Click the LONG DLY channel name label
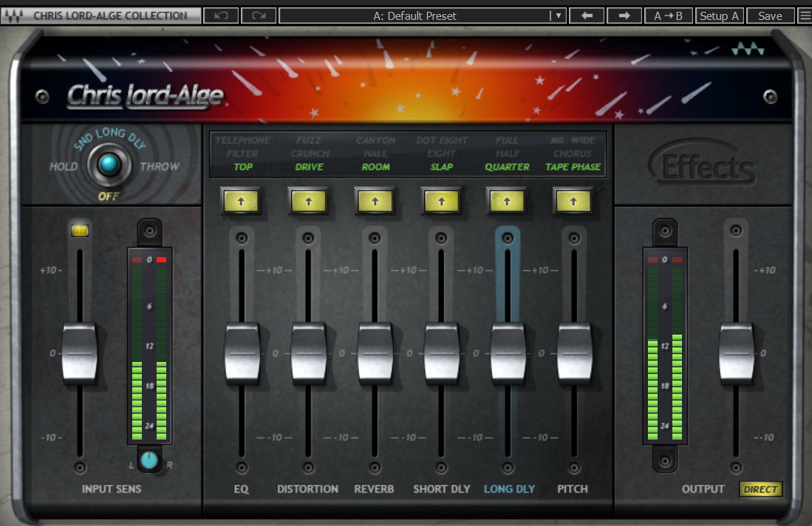The height and width of the screenshot is (526, 812). [510, 489]
